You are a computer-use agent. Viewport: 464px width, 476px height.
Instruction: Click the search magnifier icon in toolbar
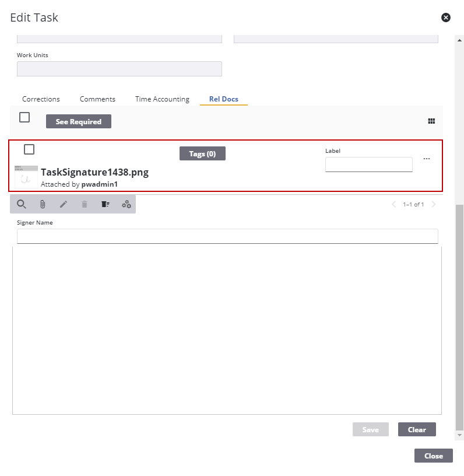point(22,204)
